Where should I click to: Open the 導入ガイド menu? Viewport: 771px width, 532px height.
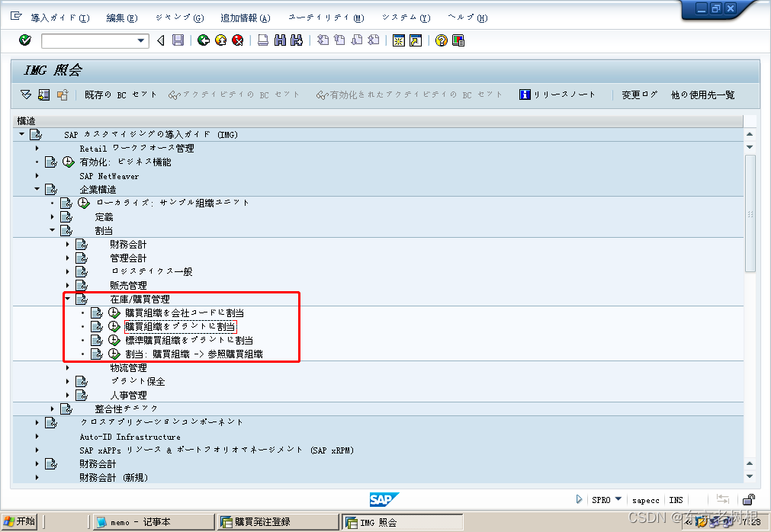point(60,18)
